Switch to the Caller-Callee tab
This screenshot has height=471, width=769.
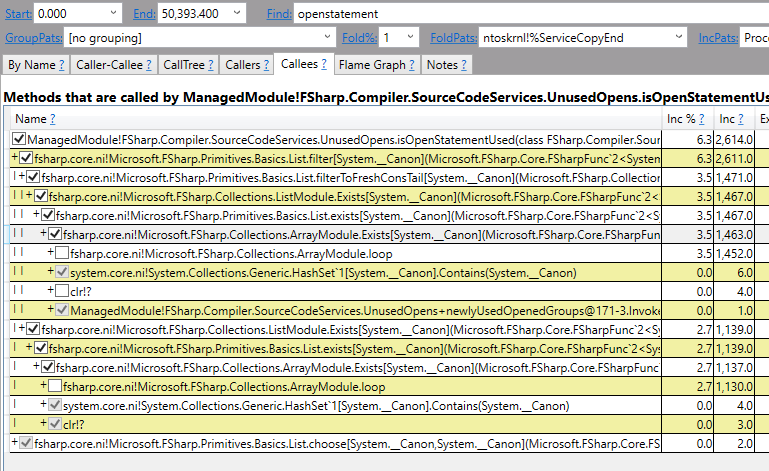[x=114, y=65]
